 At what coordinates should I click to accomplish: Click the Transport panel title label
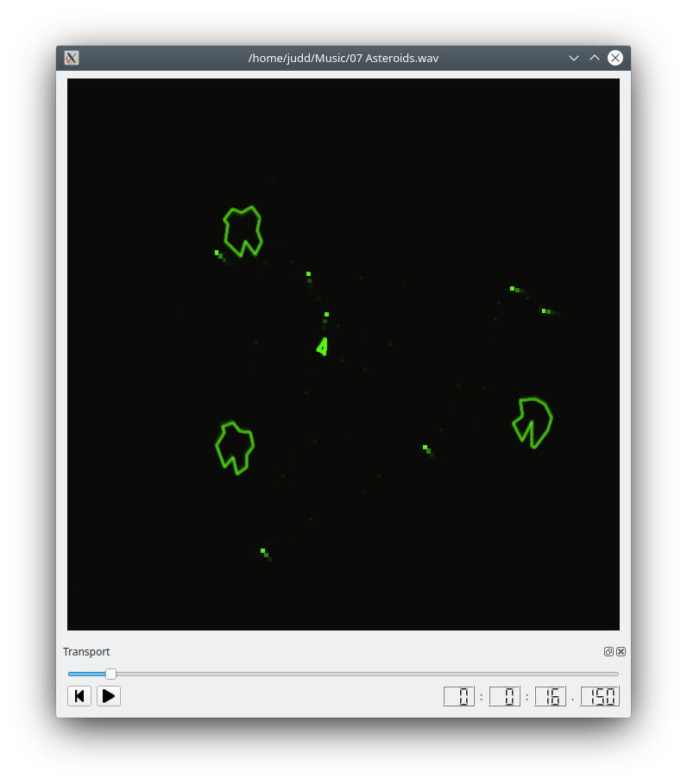86,651
